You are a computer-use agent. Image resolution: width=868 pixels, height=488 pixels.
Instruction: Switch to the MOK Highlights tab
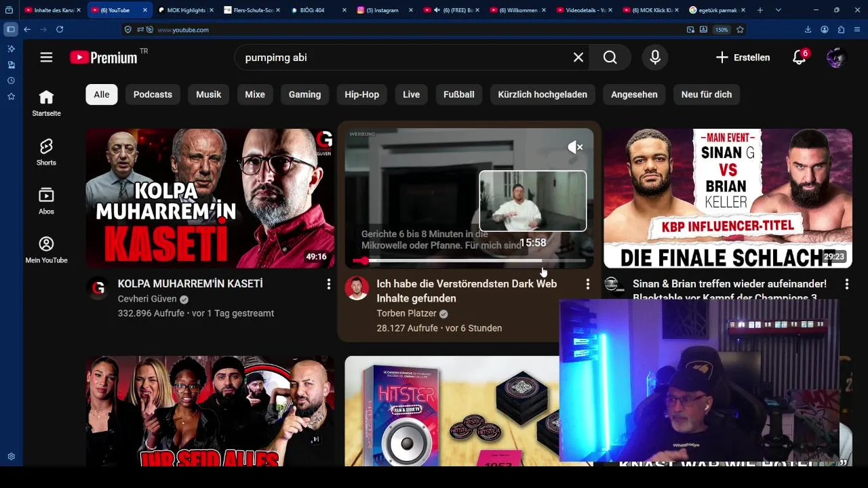point(184,10)
